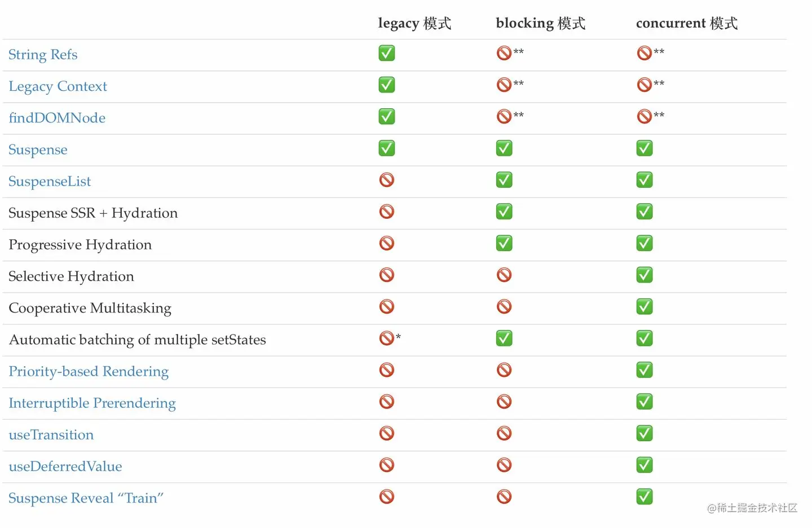Open the SuspenseList documentation link
This screenshot has height=528, width=812.
click(x=50, y=181)
